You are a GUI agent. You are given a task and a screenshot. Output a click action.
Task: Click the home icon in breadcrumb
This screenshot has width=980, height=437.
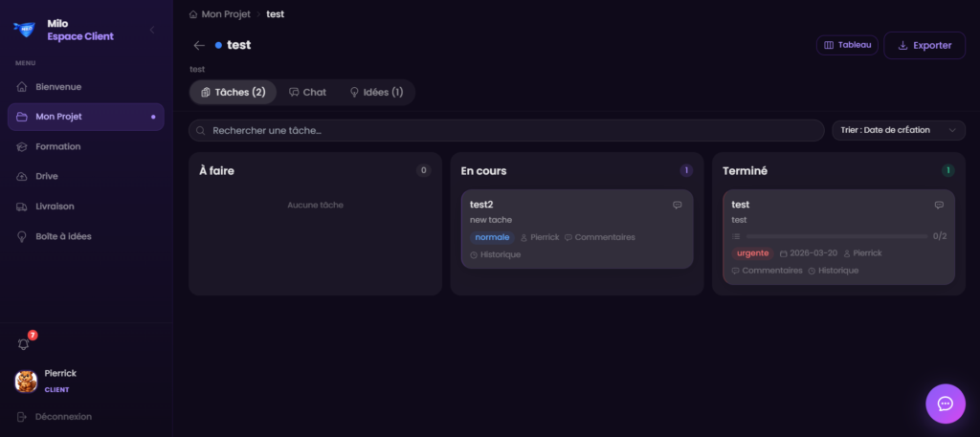194,14
